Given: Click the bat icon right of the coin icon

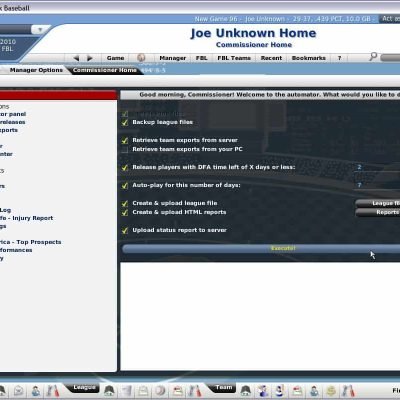Looking at the screenshot, I should pyautogui.click(x=348, y=391).
